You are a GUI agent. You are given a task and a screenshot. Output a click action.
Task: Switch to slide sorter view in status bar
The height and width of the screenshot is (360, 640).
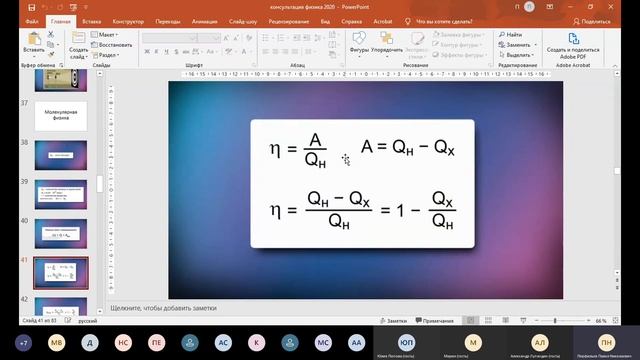(x=488, y=321)
